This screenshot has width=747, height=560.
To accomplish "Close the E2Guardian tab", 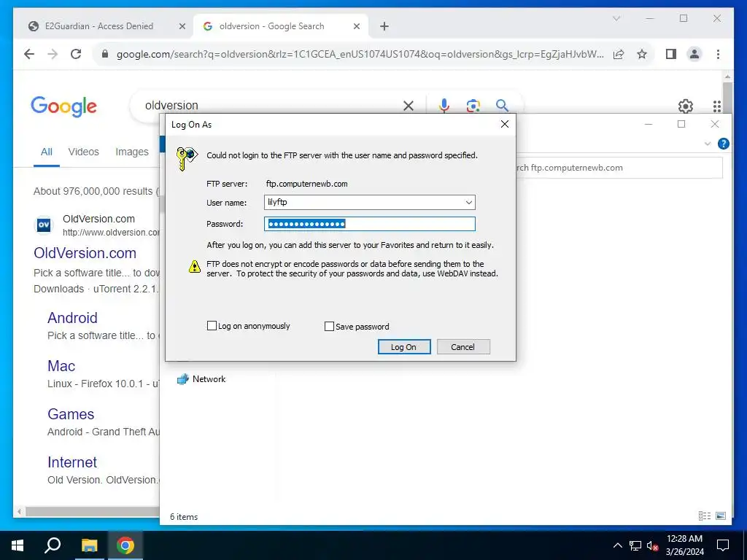I will (x=182, y=27).
